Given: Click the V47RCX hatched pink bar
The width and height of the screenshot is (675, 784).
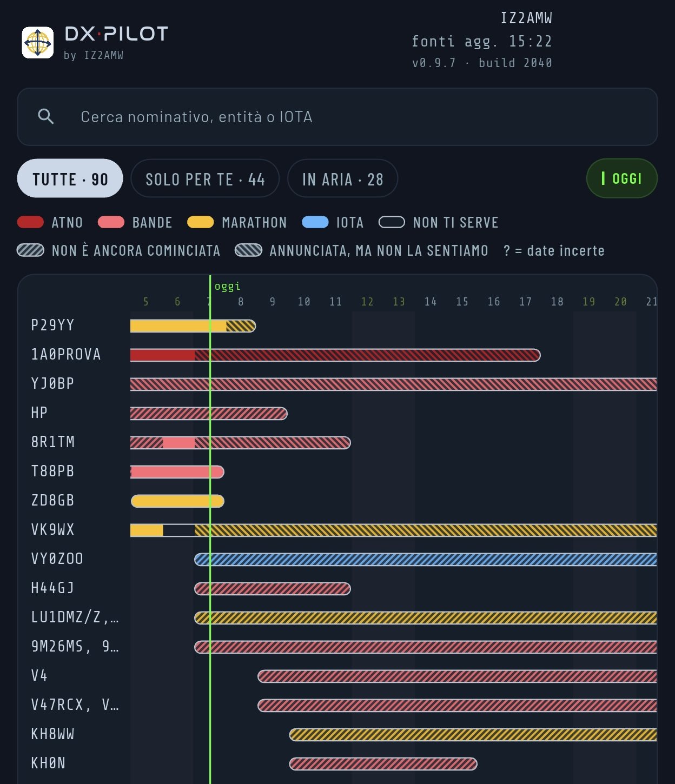Looking at the screenshot, I should click(x=458, y=706).
